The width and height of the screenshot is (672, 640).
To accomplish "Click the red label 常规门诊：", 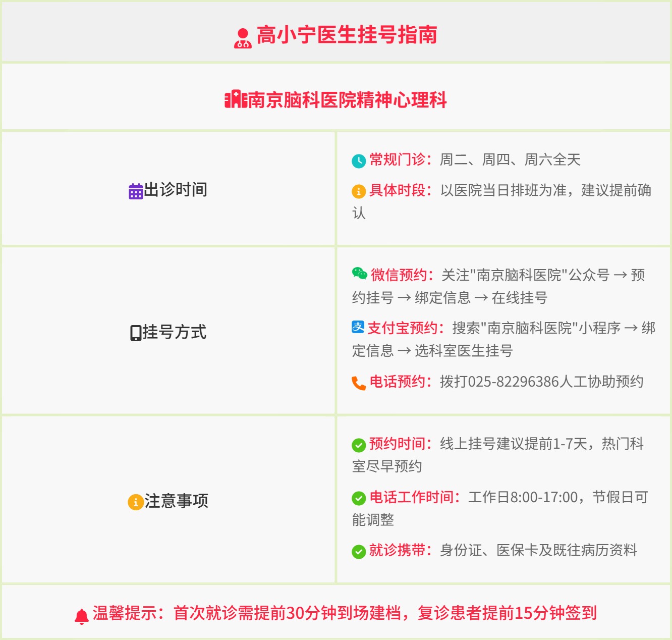I will coord(401,159).
